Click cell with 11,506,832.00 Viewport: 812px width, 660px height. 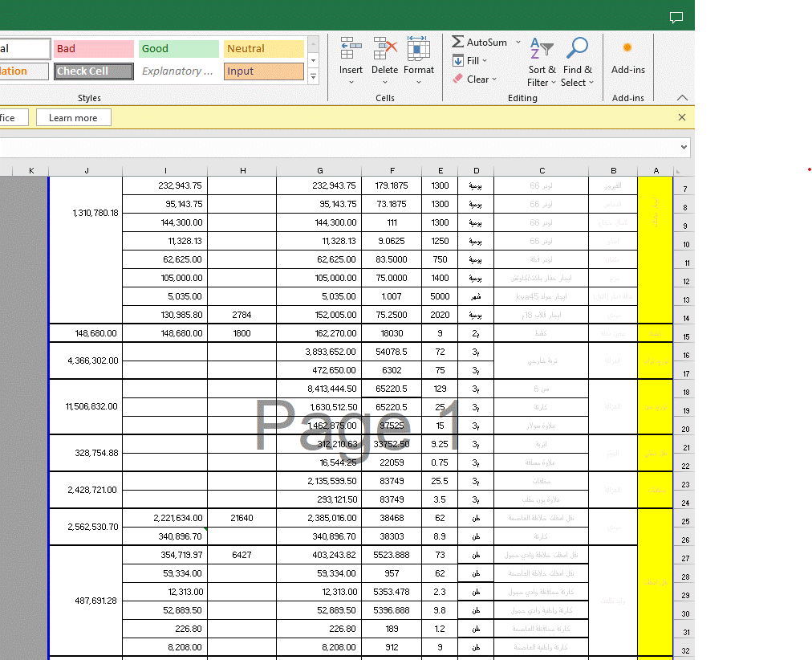86,406
